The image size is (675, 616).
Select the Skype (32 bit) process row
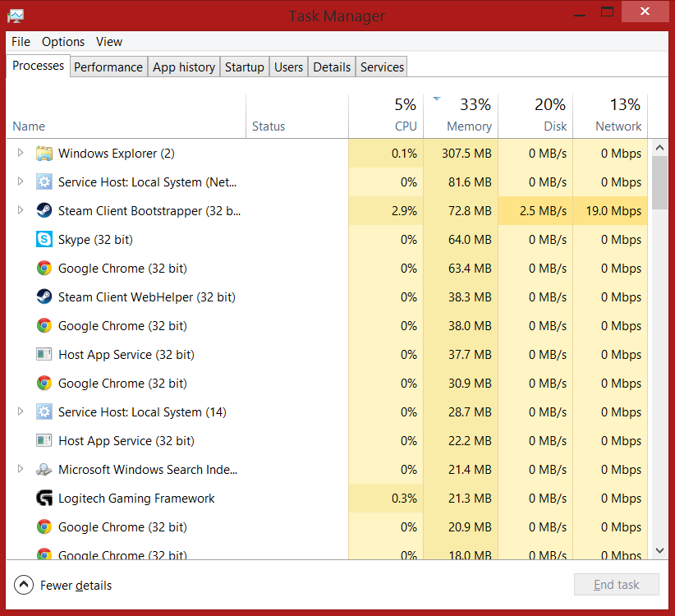click(x=327, y=239)
